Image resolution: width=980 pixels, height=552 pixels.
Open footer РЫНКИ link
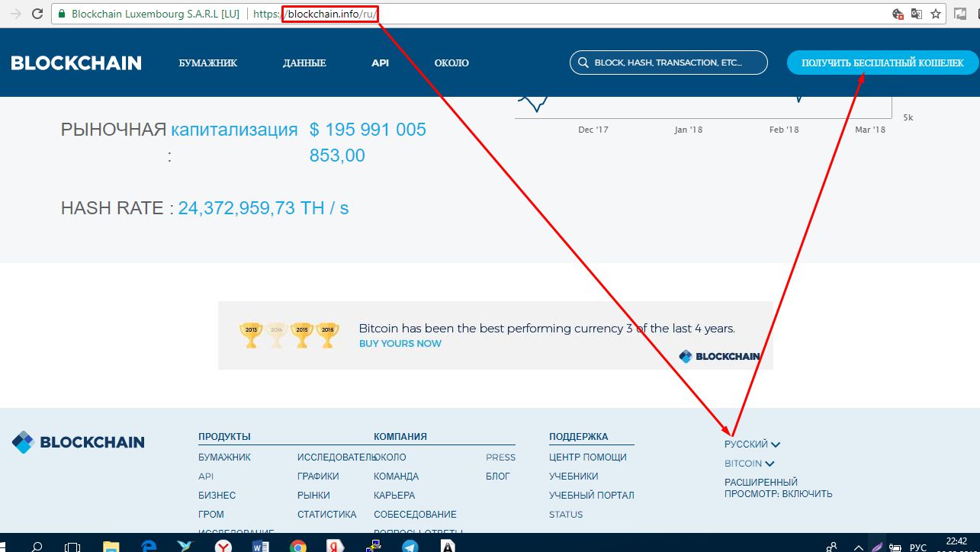point(313,496)
